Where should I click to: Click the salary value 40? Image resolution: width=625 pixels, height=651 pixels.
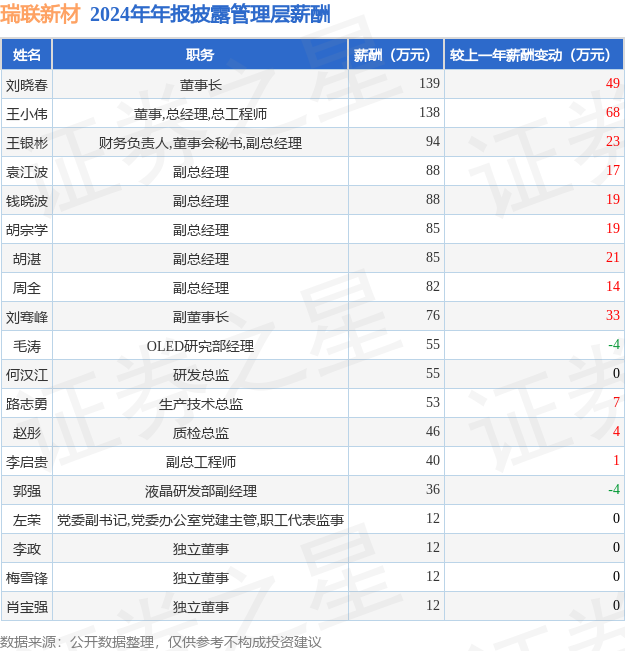pos(433,460)
